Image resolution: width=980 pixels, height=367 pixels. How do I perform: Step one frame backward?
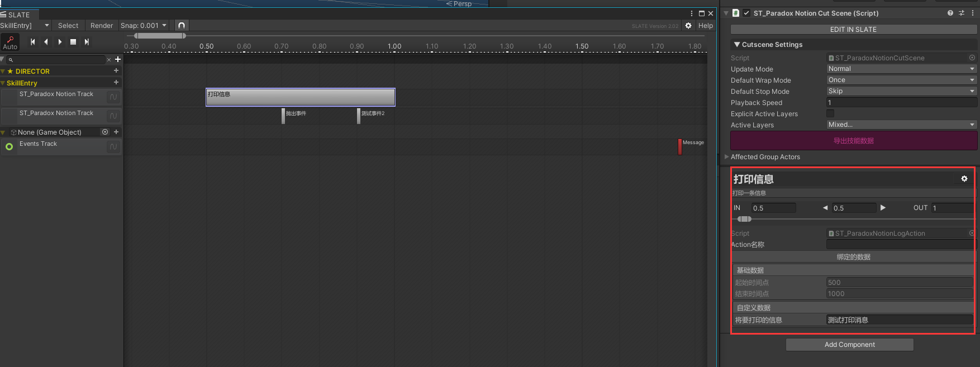click(x=46, y=42)
